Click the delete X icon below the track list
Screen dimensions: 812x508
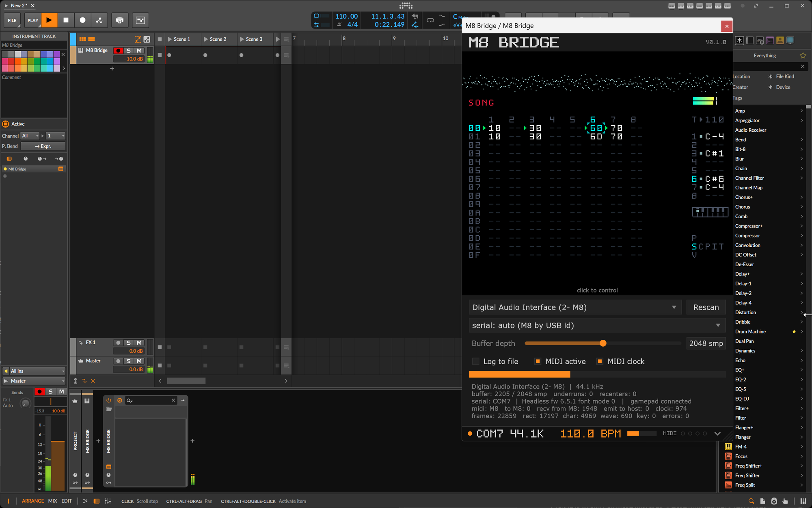coord(93,381)
